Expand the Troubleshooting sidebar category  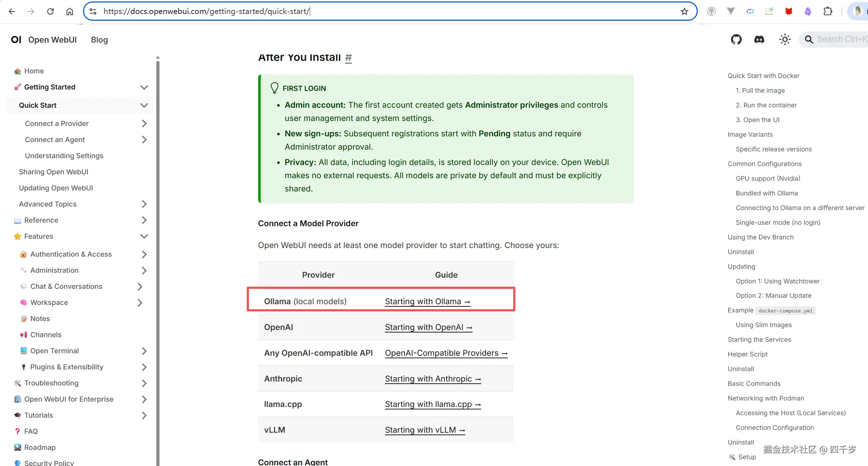144,383
